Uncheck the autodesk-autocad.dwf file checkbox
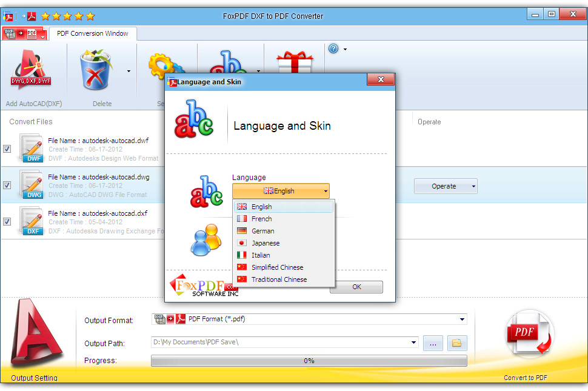The height and width of the screenshot is (391, 588). (7, 149)
